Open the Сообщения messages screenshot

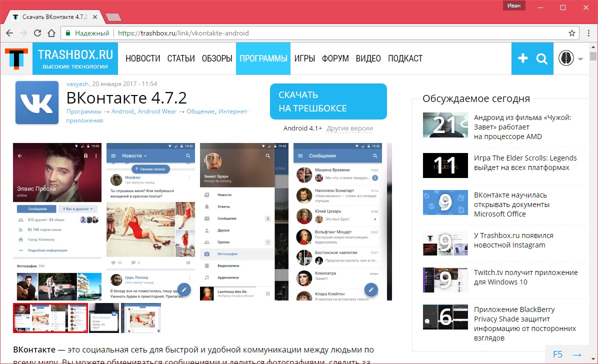(337, 221)
